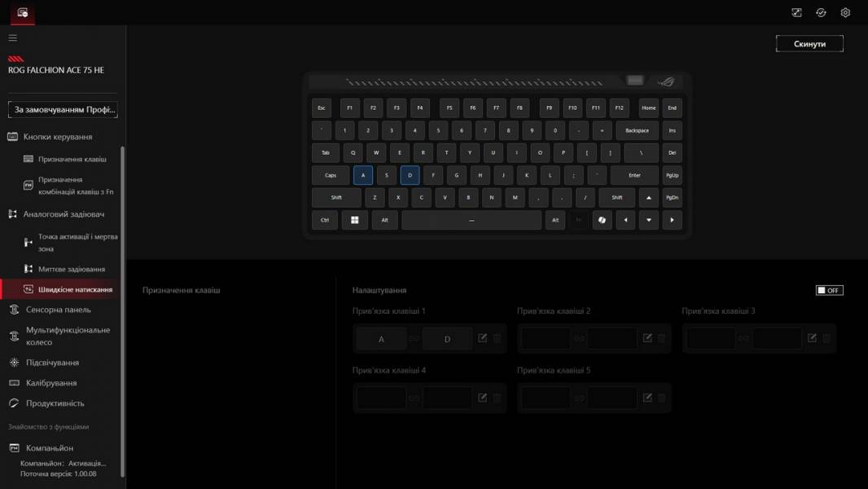Click the device tab icon at top left
Image resolution: width=868 pixels, height=489 pixels.
pyautogui.click(x=22, y=12)
